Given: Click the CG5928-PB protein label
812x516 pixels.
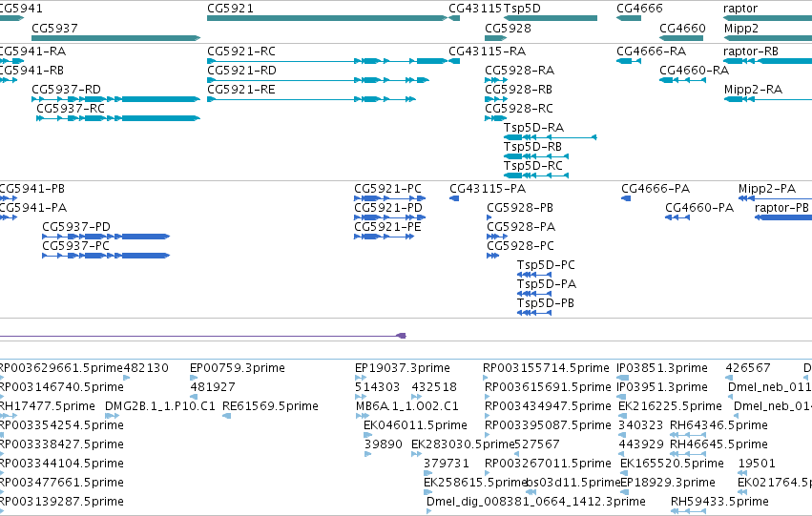Looking at the screenshot, I should pos(520,208).
